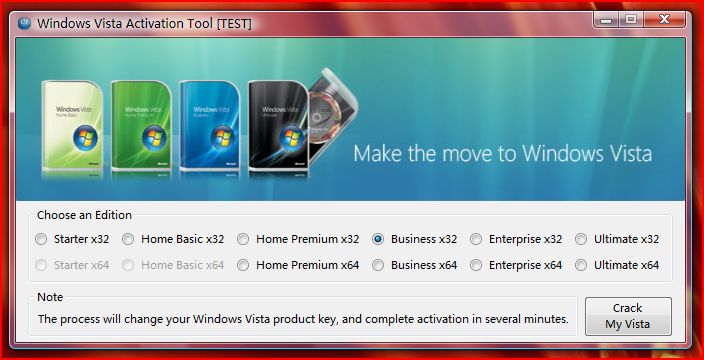Choose Enterprise x32 edition

[x=516, y=239]
